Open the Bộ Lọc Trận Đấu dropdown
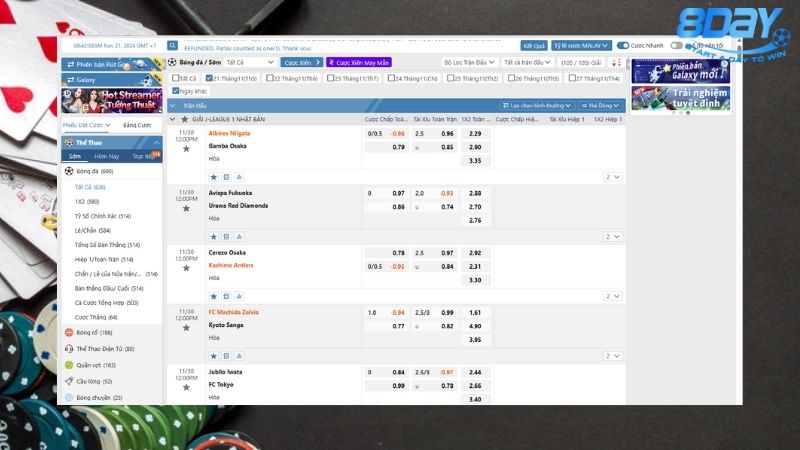Viewport: 800px width, 450px height. pyautogui.click(x=469, y=62)
